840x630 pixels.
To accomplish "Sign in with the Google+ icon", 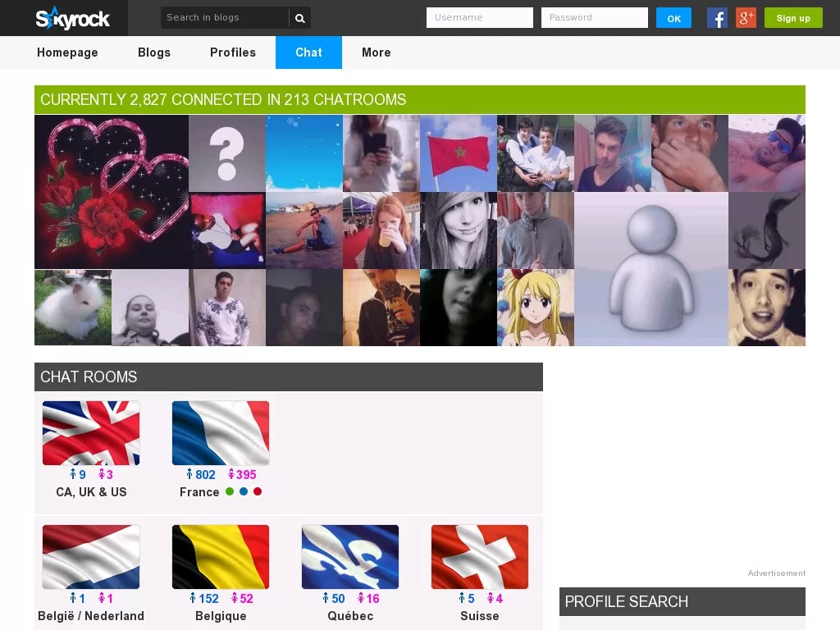I will pos(746,18).
